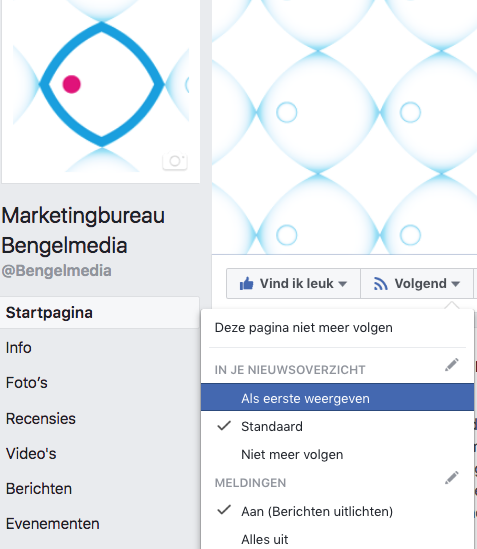Click the MELDINGEN section heading
This screenshot has height=549, width=477.
[x=250, y=483]
